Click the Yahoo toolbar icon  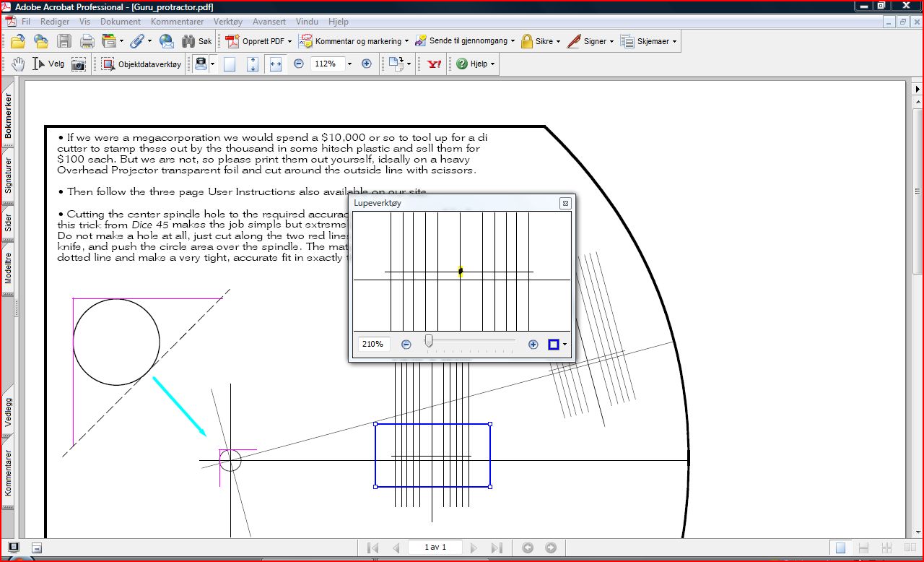point(435,64)
